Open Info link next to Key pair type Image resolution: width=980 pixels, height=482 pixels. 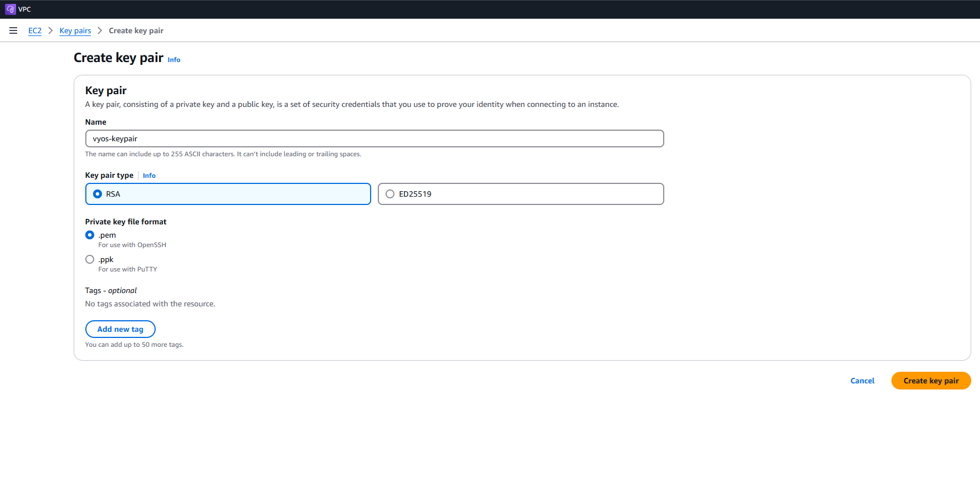click(x=149, y=176)
